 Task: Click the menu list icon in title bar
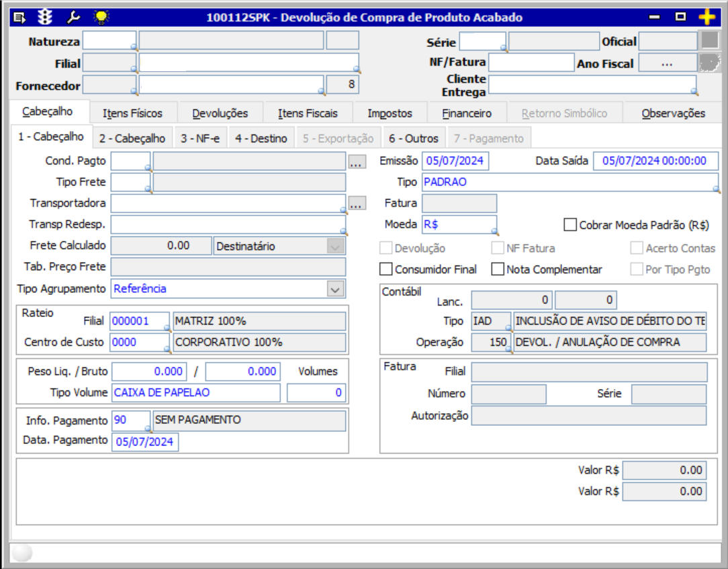pos(20,17)
